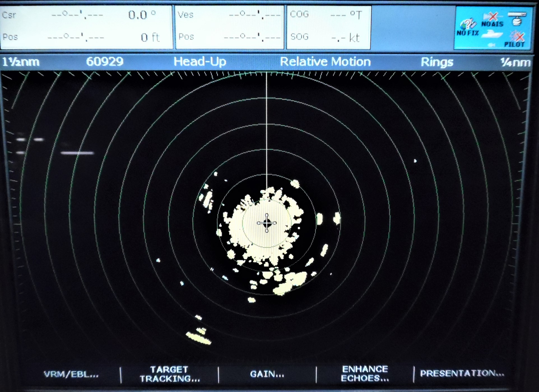The width and height of the screenshot is (539, 392).
Task: Toggle range Rings display
Action: coord(436,62)
